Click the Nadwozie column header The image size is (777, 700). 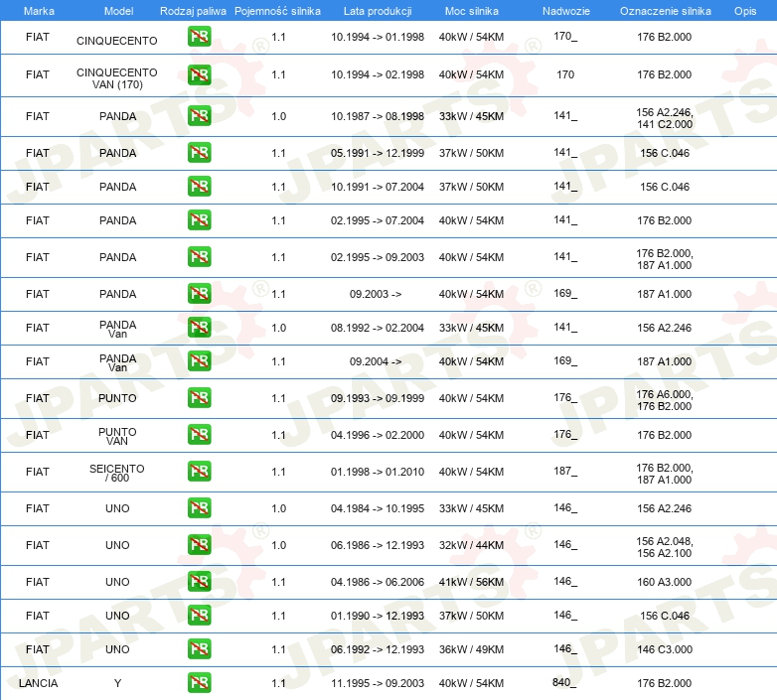566,11
